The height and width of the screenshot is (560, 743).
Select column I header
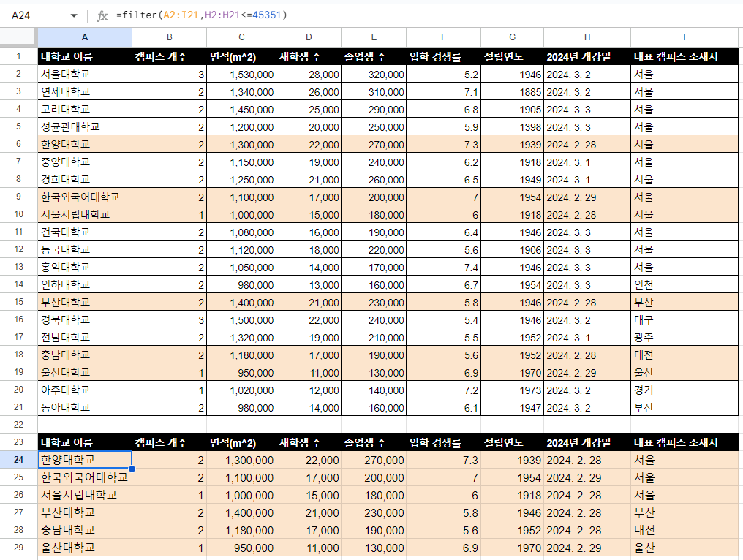coord(684,37)
